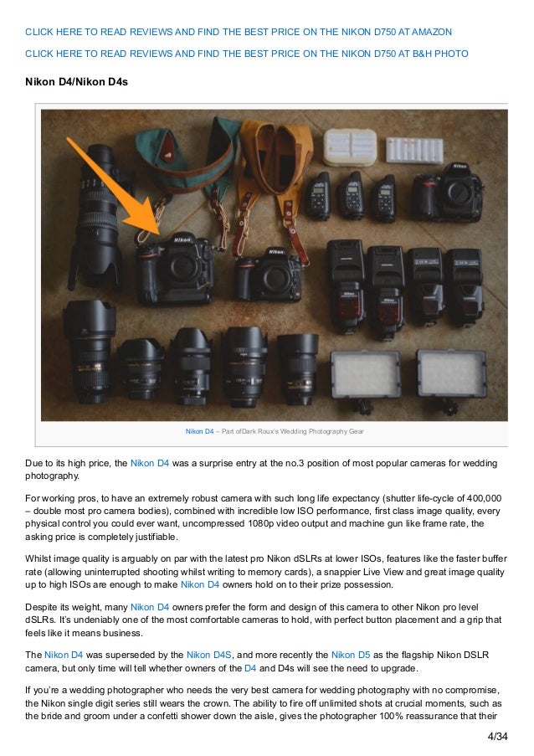Click the Nikon D4 body the arrow points to
Image resolution: width=534 pixels, height=756 pixels.
pyautogui.click(x=174, y=269)
